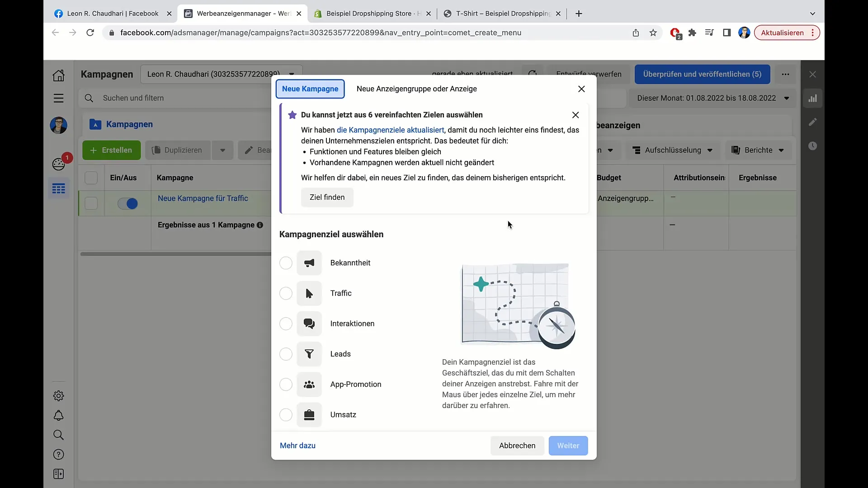Open notifications bell in left sidebar
The image size is (868, 488).
58,415
